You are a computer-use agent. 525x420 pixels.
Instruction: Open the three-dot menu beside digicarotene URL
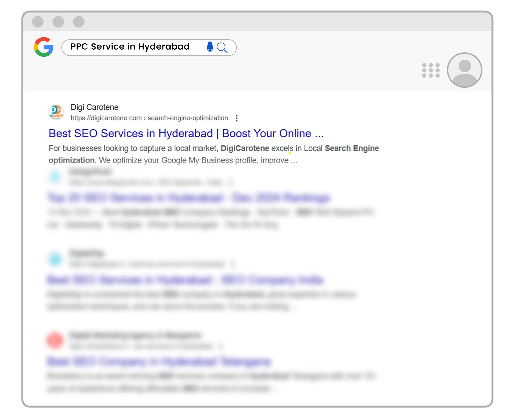coord(237,118)
